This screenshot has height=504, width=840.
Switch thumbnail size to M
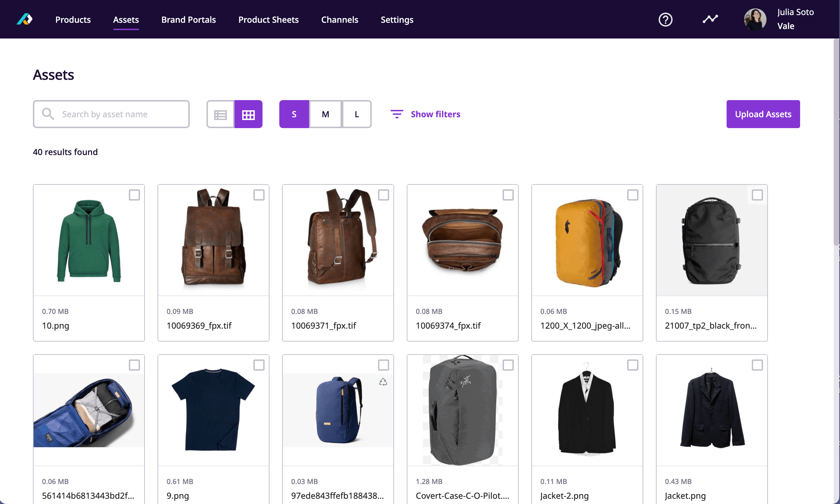point(325,114)
